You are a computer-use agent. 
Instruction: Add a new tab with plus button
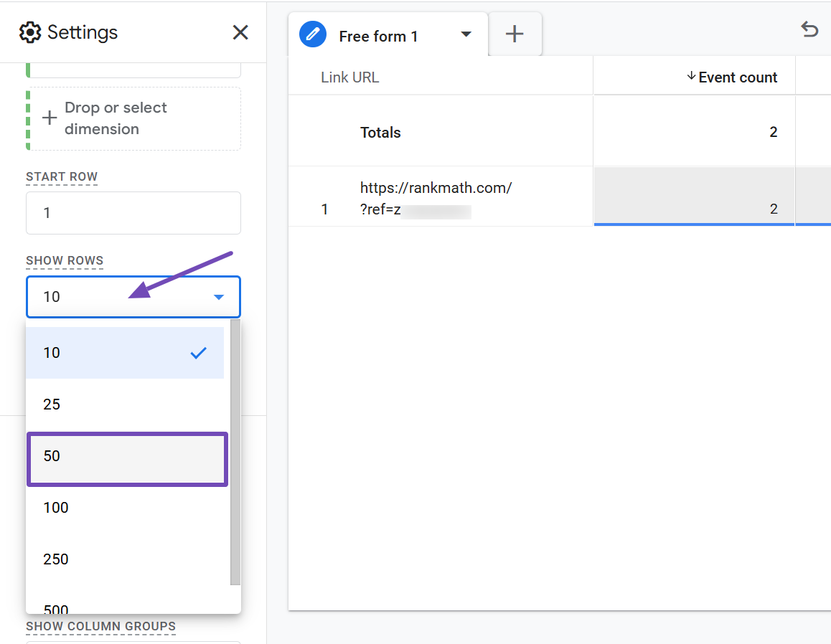[515, 34]
